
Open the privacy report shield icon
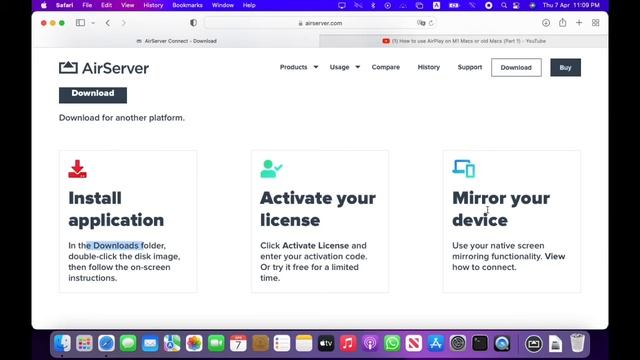[193, 23]
